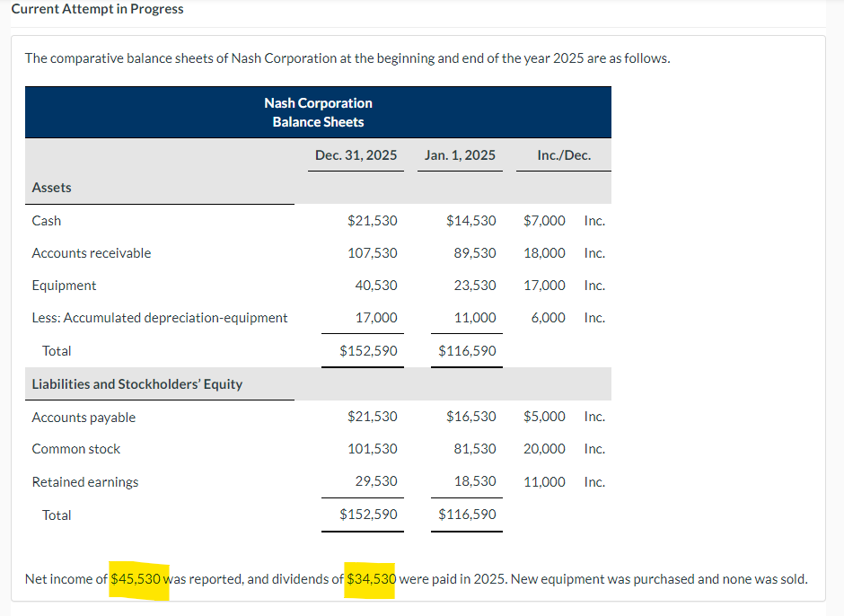Click the Retained earnings row label
Viewport: 844px width, 616px height.
coord(85,482)
